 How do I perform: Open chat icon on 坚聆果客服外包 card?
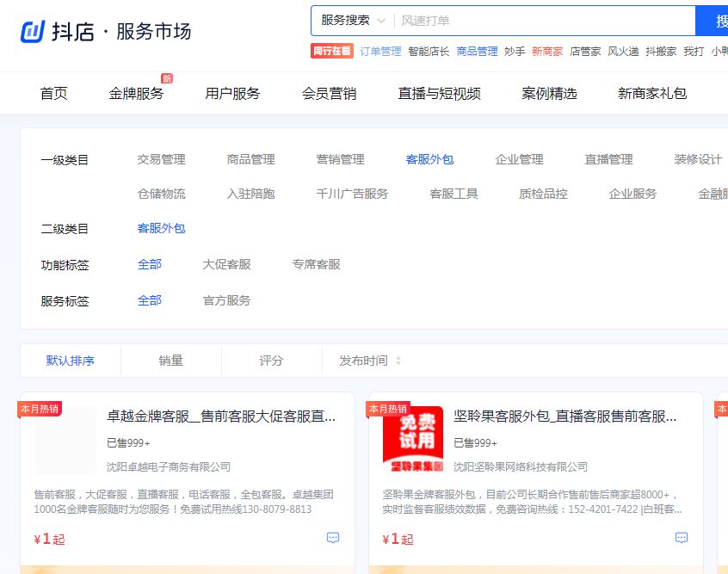tap(682, 538)
